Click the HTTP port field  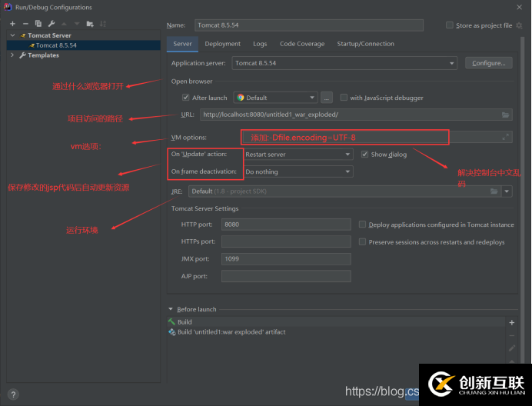coord(286,225)
